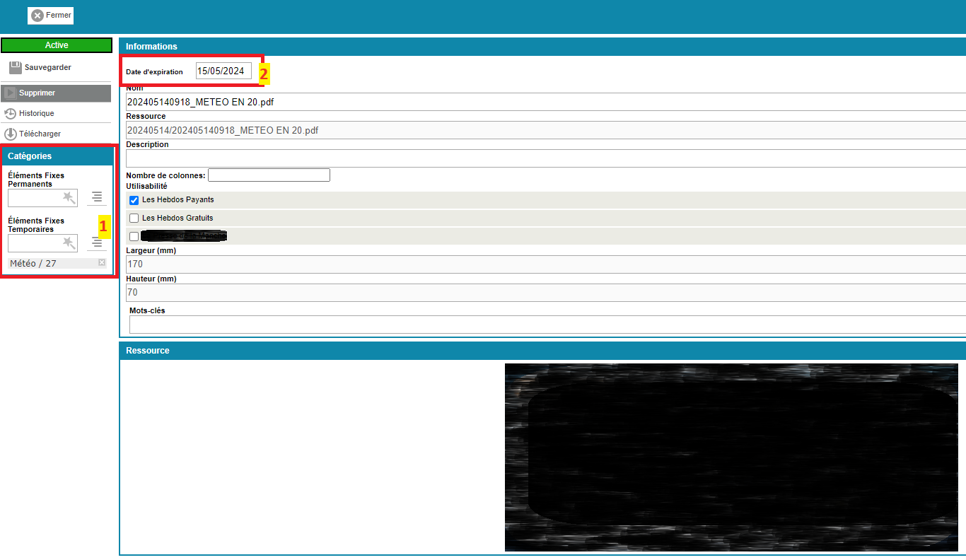966x560 pixels.
Task: Open Éléments Fixes Temporaires category list
Action: [97, 243]
